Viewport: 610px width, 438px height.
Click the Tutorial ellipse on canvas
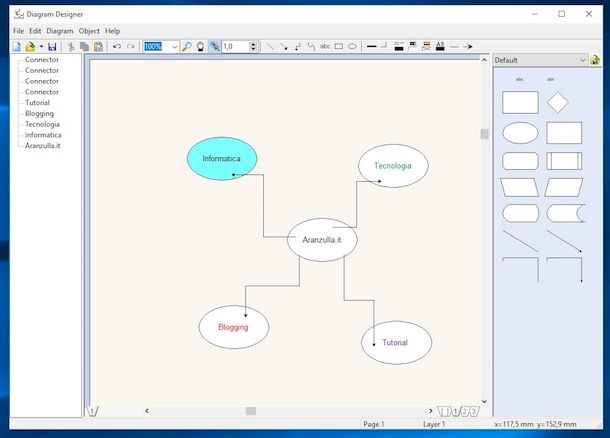click(x=396, y=343)
